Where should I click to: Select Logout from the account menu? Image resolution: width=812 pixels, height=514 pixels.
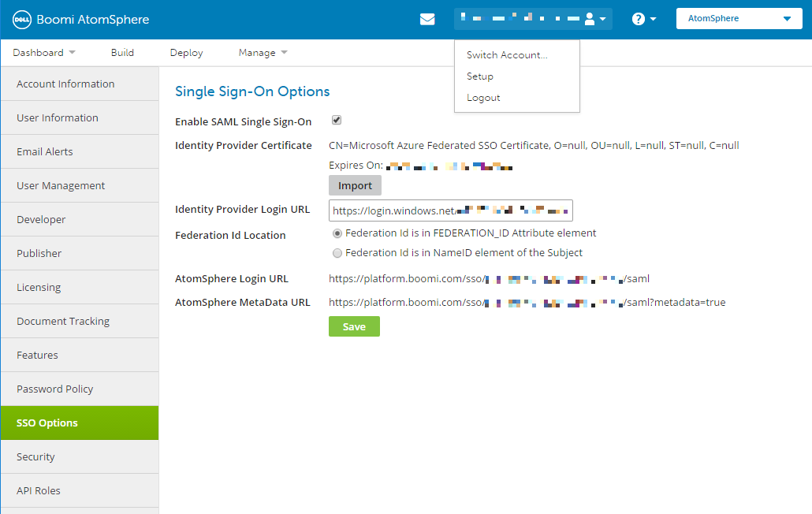pos(483,97)
